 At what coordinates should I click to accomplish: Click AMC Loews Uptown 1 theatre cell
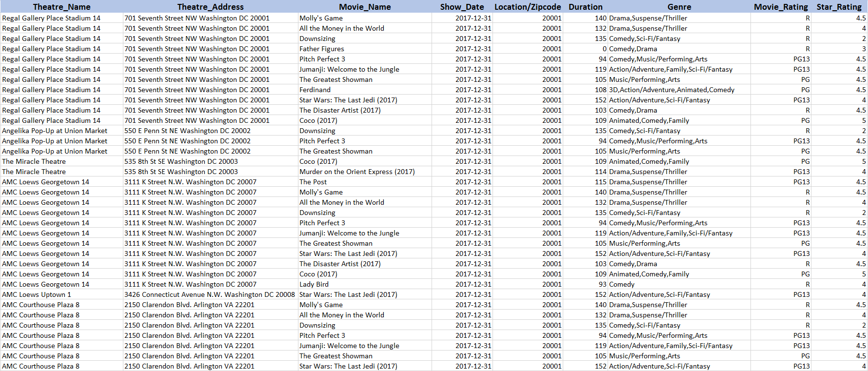[61, 294]
